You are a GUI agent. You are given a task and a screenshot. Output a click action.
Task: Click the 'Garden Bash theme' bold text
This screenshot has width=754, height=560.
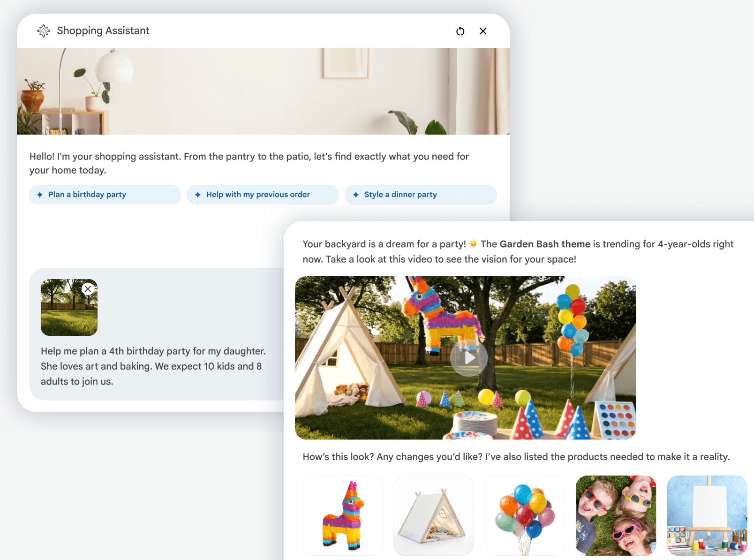pos(545,244)
